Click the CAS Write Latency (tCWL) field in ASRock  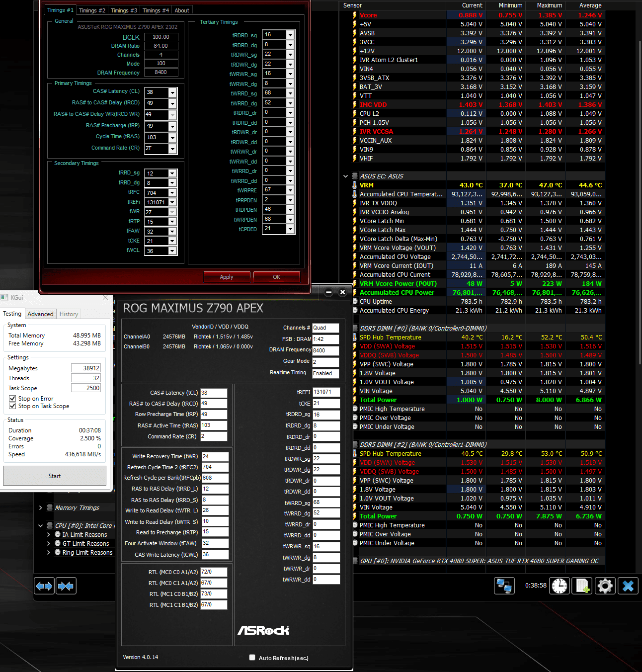(215, 554)
